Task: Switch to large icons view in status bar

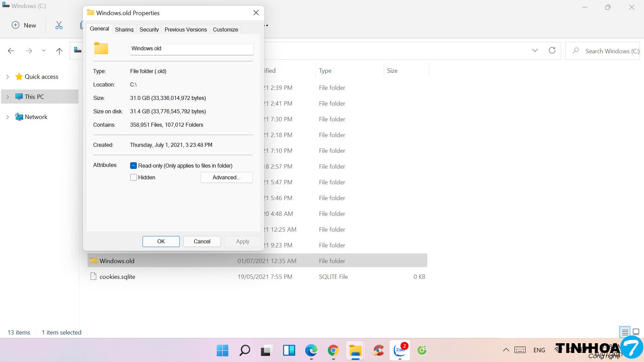Action: (x=636, y=332)
